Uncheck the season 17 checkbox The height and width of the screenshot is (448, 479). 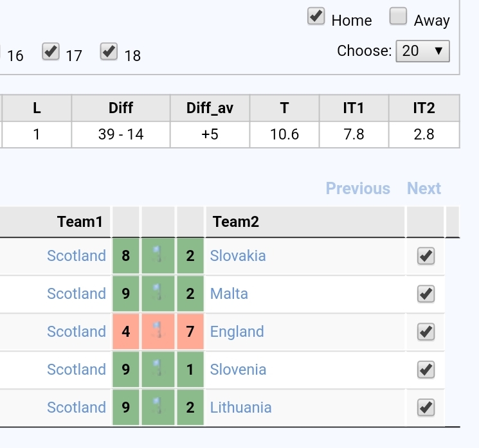point(51,51)
